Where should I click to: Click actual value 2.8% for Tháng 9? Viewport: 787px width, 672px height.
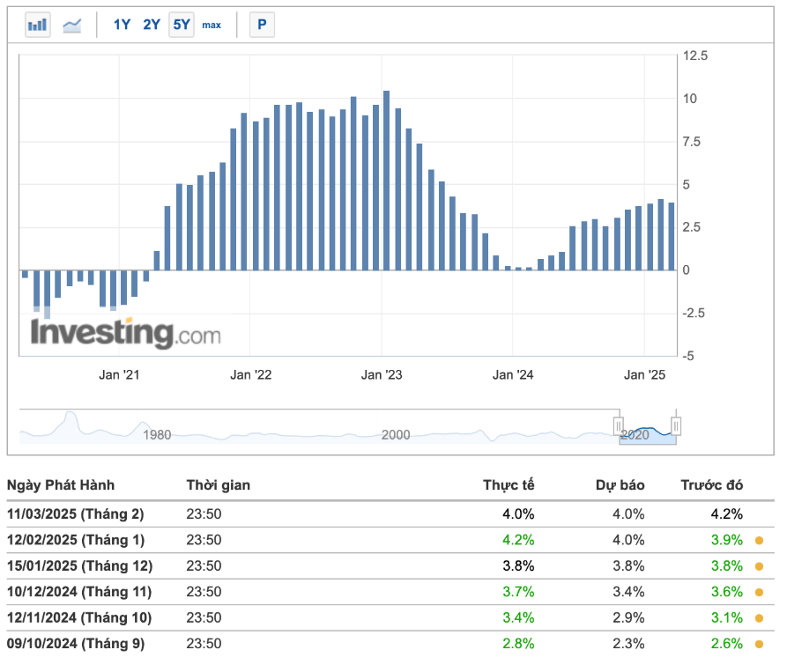pos(518,644)
